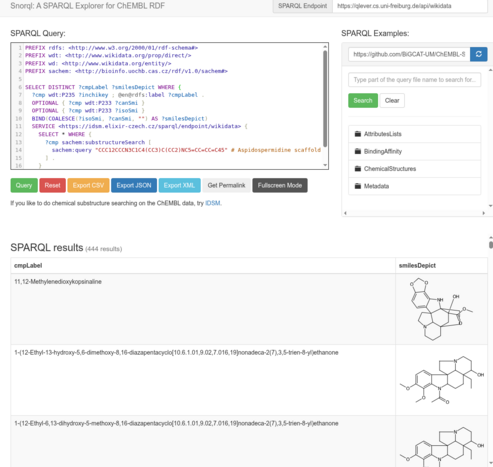Image resolution: width=493 pixels, height=467 pixels.
Task: Click the SELECT DISTINCT line in editor
Action: tap(103, 87)
